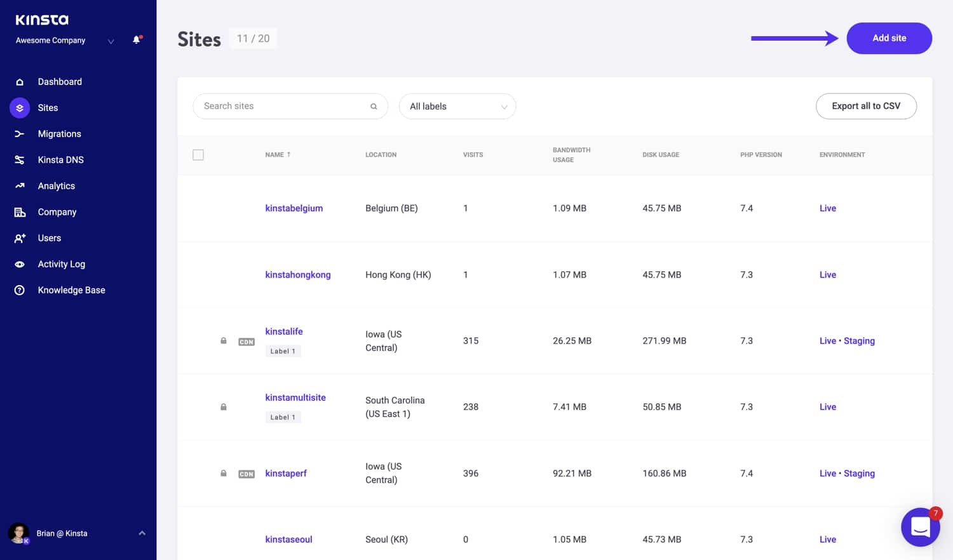Open the kinstahongkong site link
The height and width of the screenshot is (560, 953).
point(297,274)
